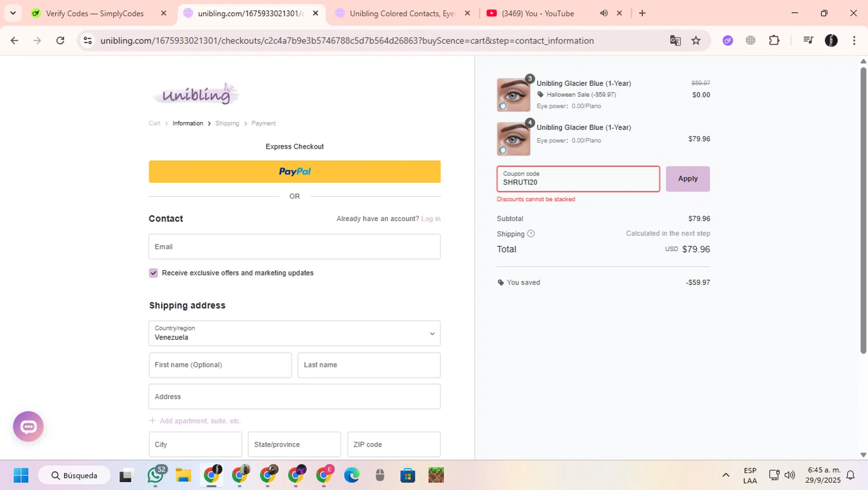Viewport: 868px width, 490px height.
Task: Click the address bar URL
Action: [x=347, y=40]
